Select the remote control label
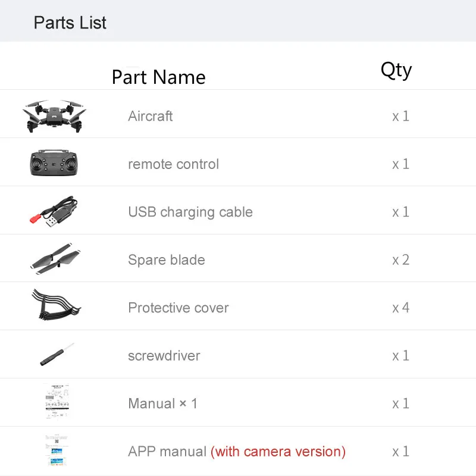 173,164
